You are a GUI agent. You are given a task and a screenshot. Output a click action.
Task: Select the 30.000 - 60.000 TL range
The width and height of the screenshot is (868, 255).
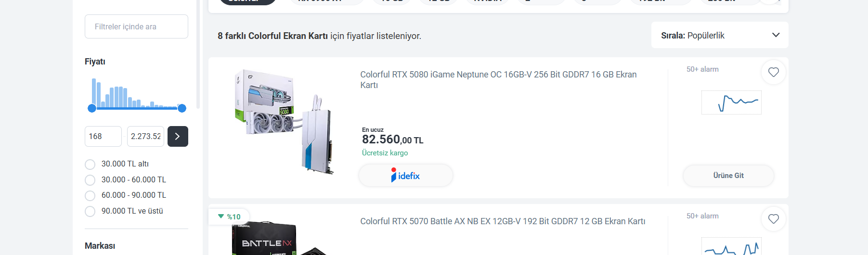(126, 180)
